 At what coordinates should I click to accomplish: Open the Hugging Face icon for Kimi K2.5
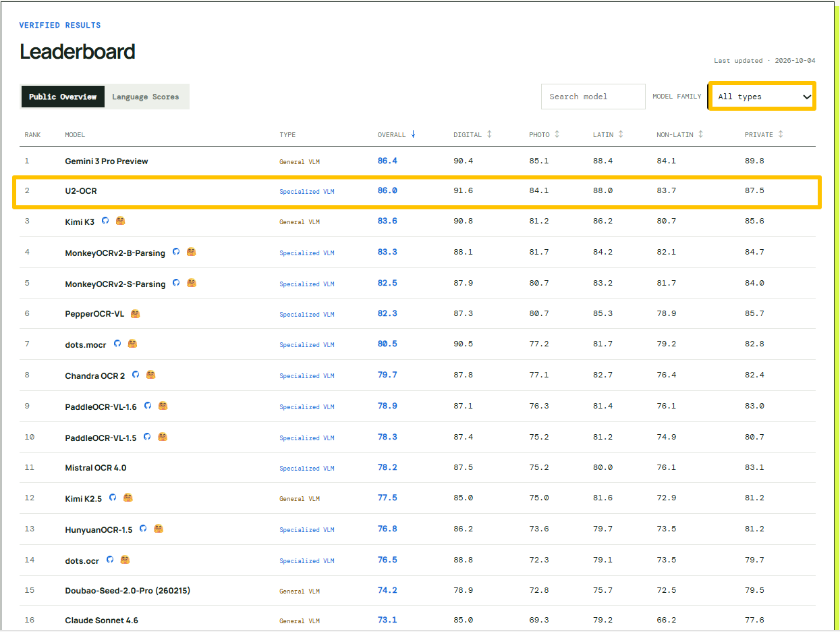(128, 498)
